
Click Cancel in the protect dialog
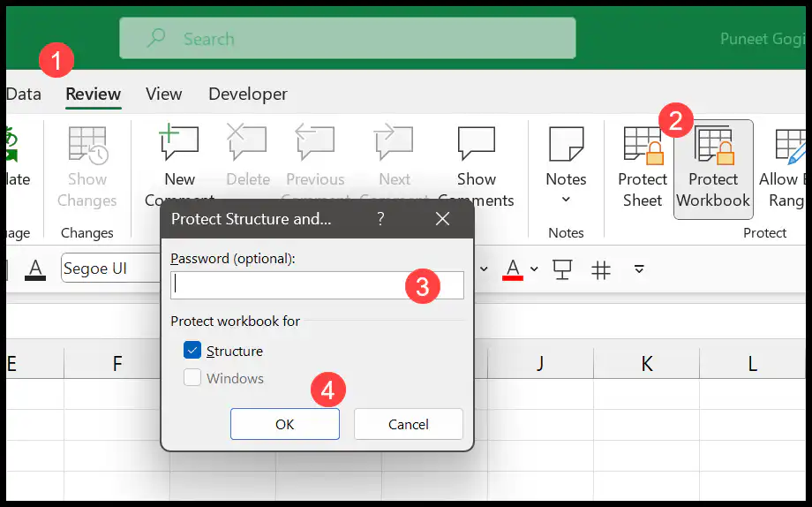[408, 424]
